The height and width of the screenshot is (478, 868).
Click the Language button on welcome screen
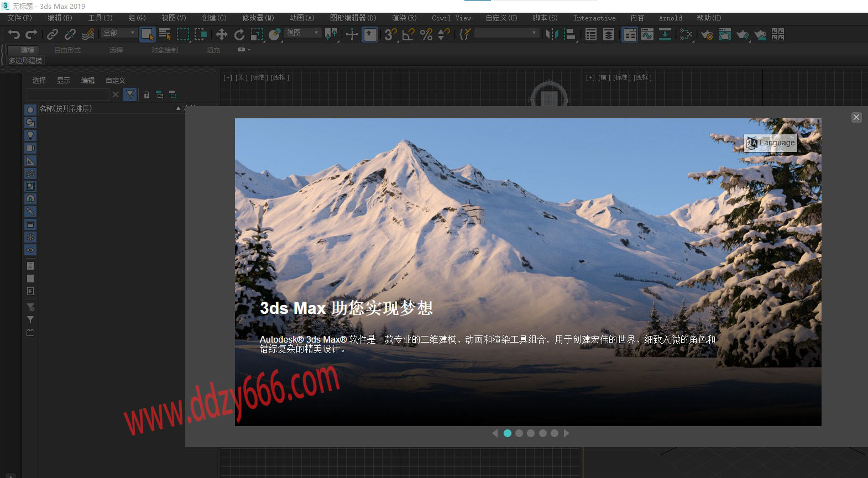(770, 143)
